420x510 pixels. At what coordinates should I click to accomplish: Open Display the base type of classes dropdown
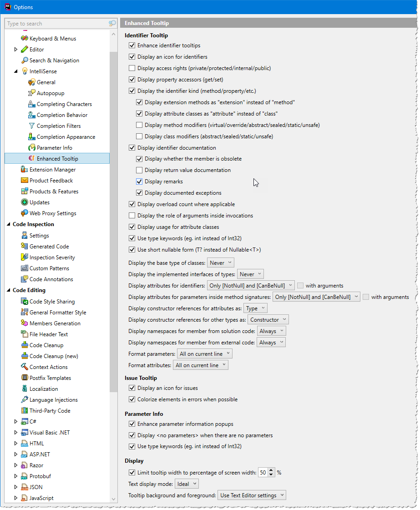tap(221, 263)
